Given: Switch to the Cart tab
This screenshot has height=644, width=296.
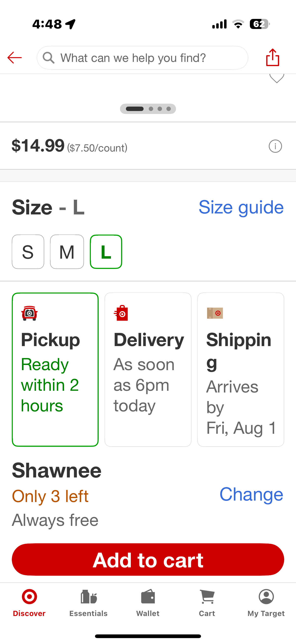Looking at the screenshot, I should click(207, 603).
